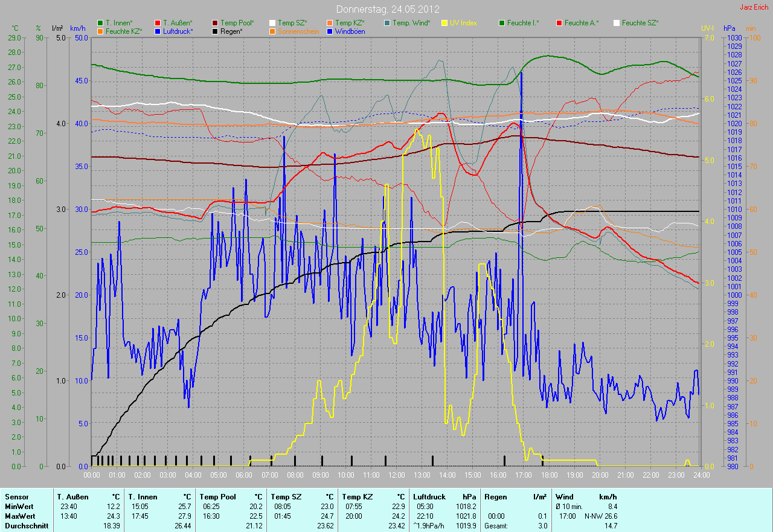Image resolution: width=773 pixels, height=532 pixels.
Task: Select the pressure trend '^1.9hPa/h'
Action: (429, 526)
